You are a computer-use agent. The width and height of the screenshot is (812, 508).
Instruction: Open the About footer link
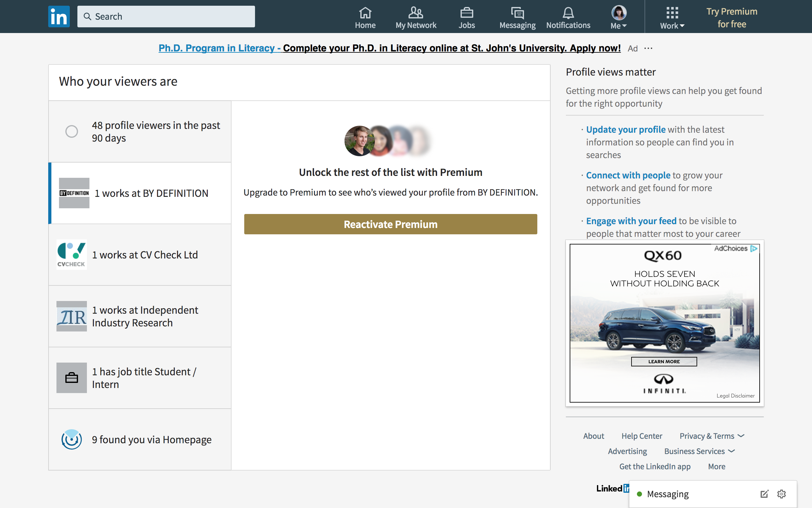click(x=593, y=436)
